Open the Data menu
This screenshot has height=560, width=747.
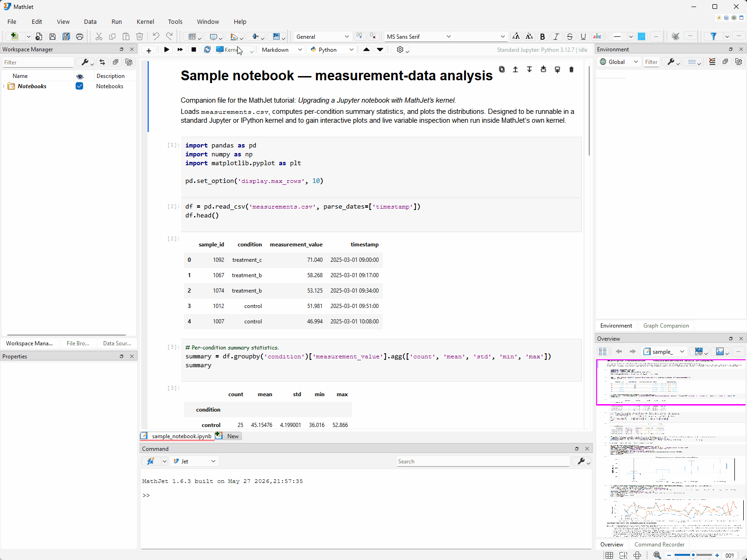[90, 21]
